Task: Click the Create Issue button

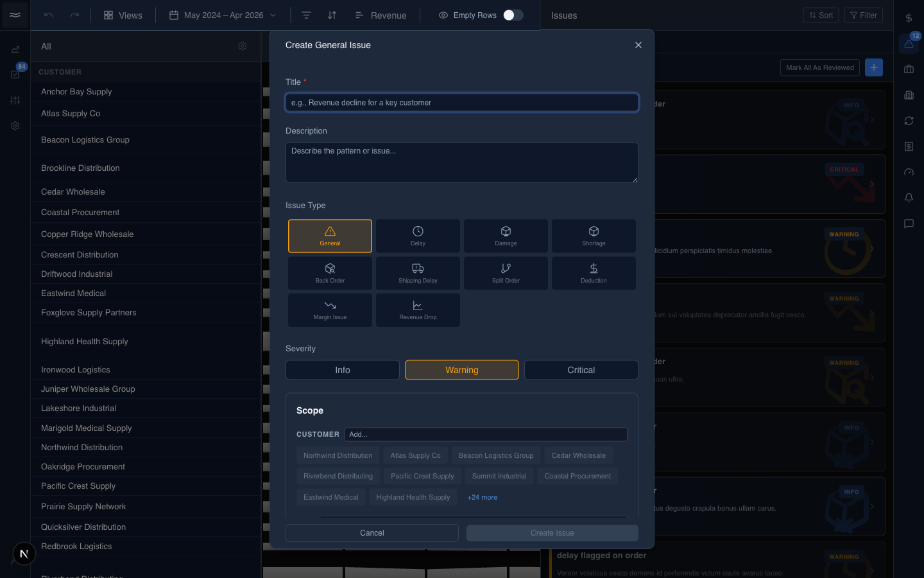Action: coord(552,533)
